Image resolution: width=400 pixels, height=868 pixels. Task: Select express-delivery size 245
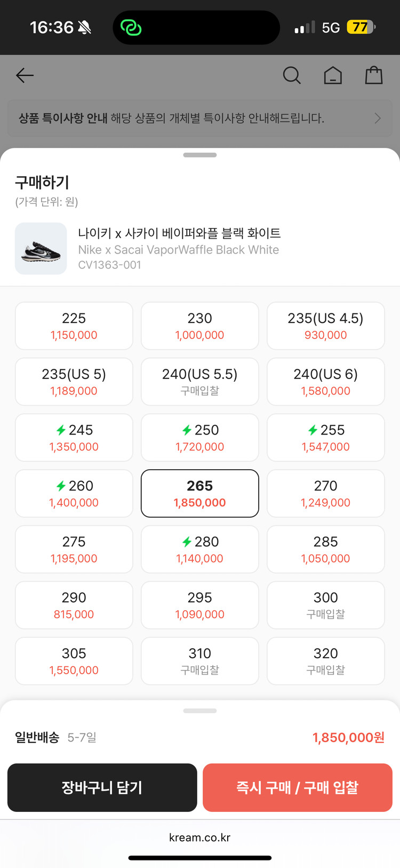click(x=74, y=437)
